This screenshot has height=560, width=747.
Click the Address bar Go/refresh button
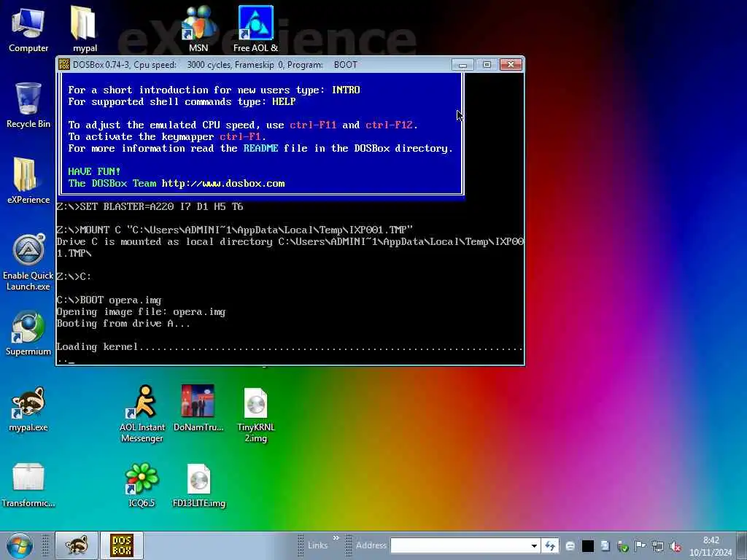[550, 545]
